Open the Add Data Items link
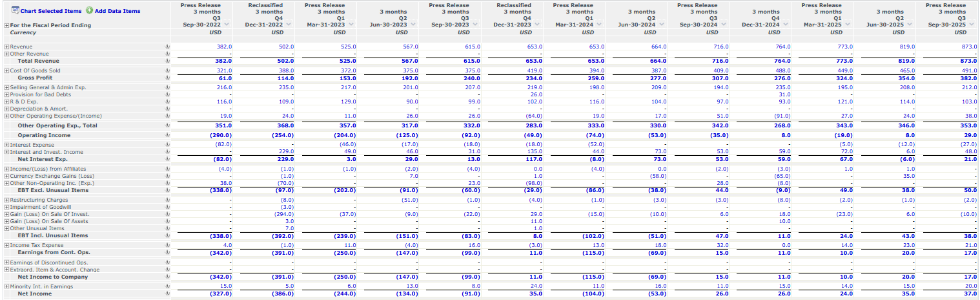The height and width of the screenshot is (300, 980). pyautogui.click(x=117, y=11)
